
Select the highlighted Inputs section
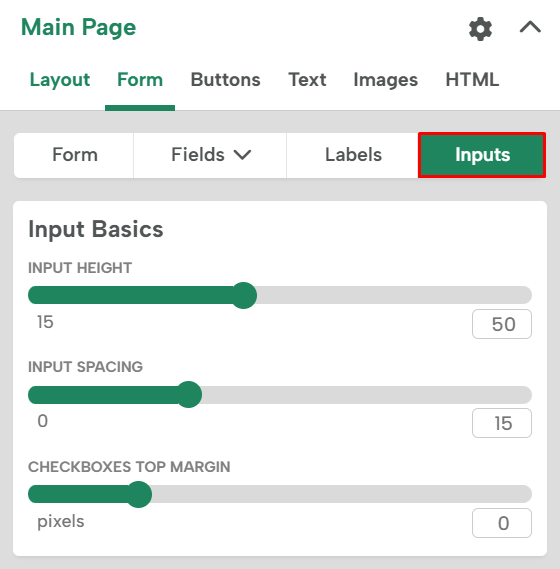pos(482,155)
